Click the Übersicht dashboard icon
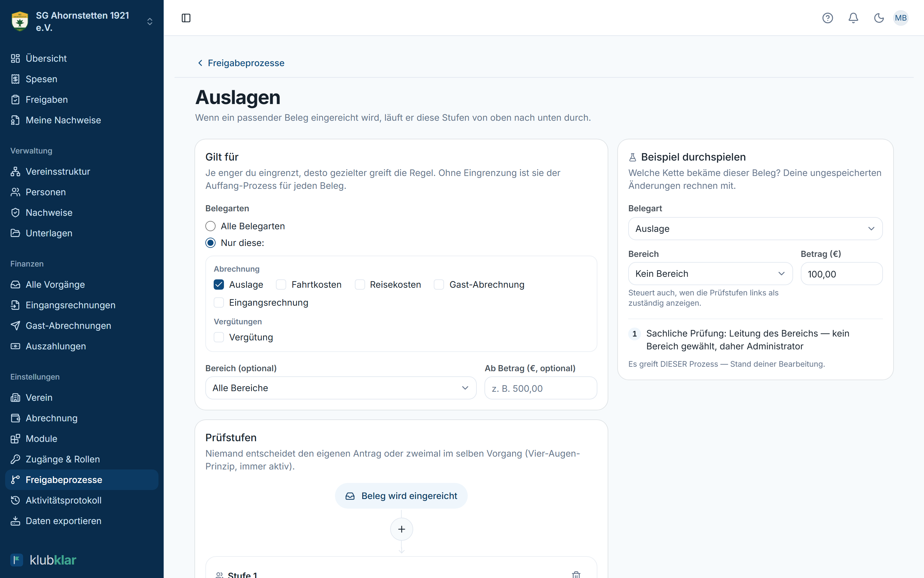 [15, 58]
